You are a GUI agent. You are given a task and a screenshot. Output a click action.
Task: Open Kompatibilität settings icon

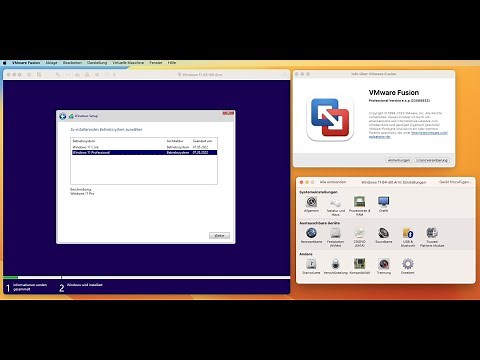(x=360, y=264)
